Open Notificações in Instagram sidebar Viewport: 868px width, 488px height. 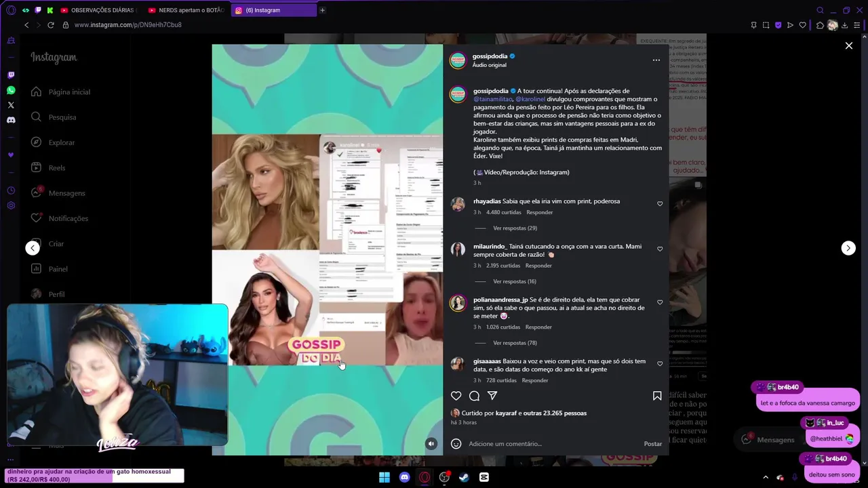[60, 218]
